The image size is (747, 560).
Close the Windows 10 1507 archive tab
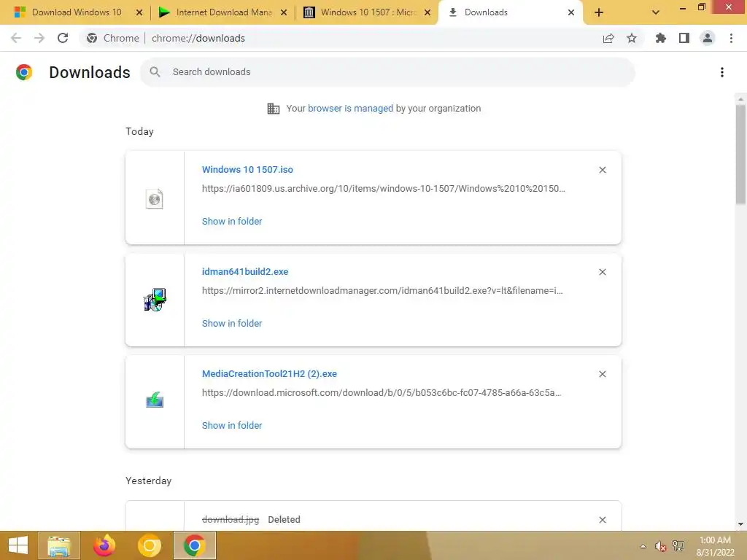pos(427,12)
